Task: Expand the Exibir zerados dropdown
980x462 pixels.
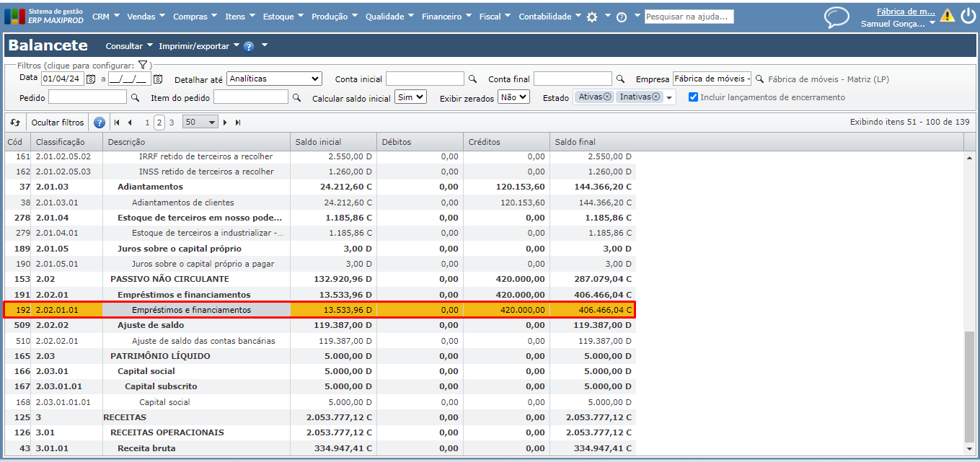Action: click(513, 97)
